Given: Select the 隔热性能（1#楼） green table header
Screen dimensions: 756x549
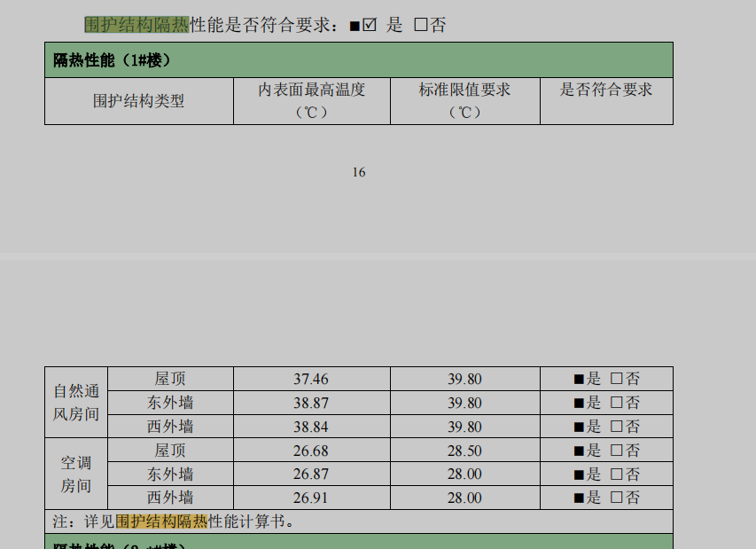Looking at the screenshot, I should coord(358,60).
